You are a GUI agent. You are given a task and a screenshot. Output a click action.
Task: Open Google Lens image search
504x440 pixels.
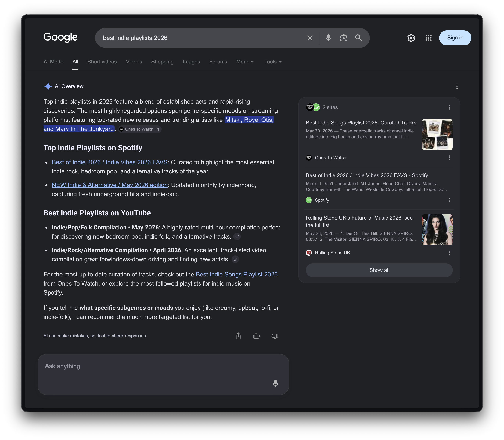tap(344, 38)
